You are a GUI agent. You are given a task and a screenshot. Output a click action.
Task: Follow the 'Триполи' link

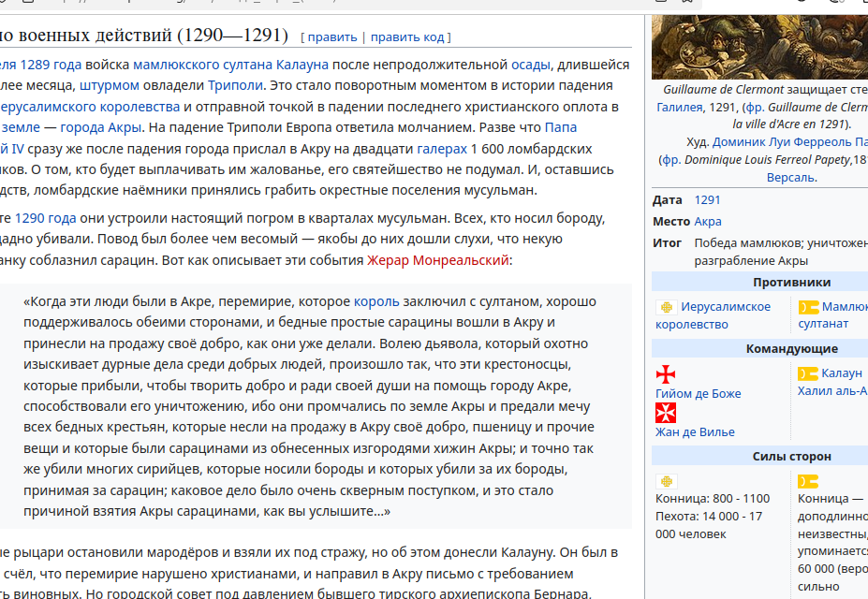coord(235,85)
